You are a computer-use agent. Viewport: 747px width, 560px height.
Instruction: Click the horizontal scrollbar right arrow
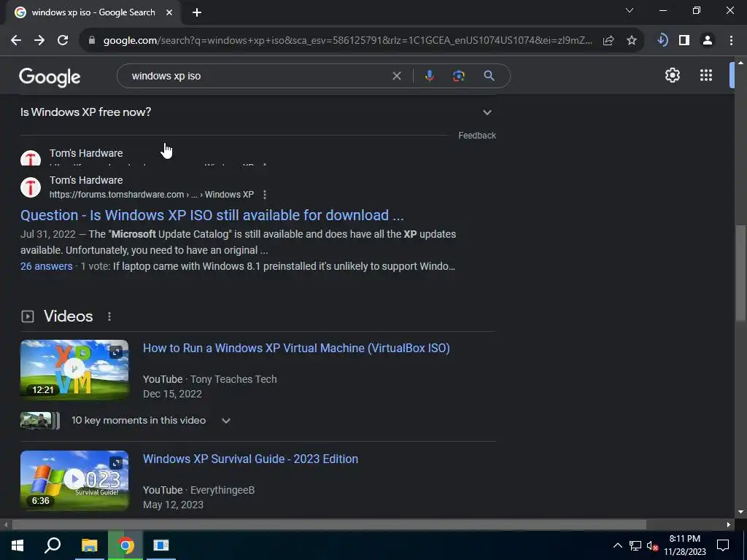pyautogui.click(x=729, y=524)
